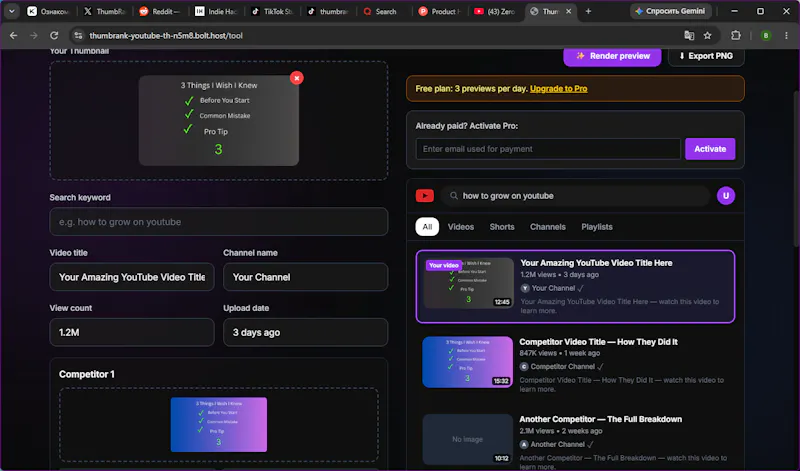
Task: Switch to the Reddit tab
Action: (x=160, y=11)
